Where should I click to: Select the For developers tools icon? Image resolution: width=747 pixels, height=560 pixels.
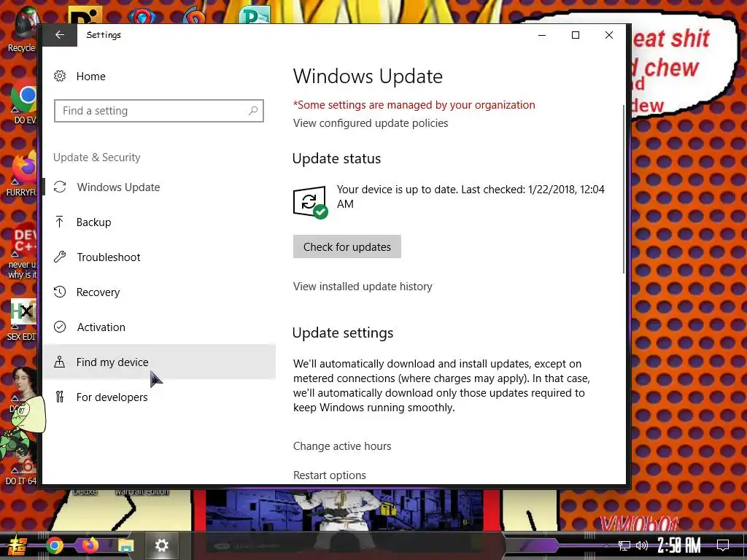60,397
